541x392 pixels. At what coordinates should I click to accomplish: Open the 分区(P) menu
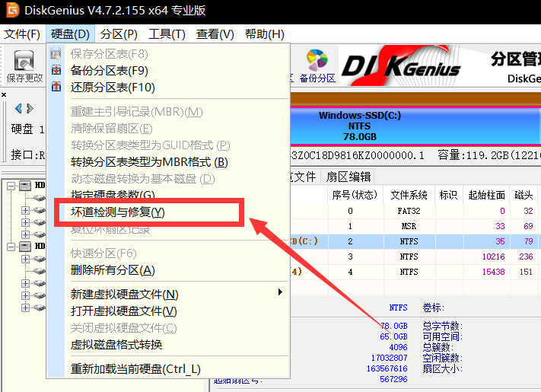(x=119, y=34)
